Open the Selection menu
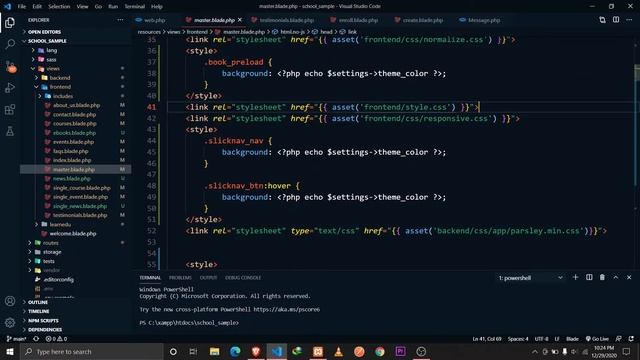Screen dimensions: 640x360 click(59, 7)
